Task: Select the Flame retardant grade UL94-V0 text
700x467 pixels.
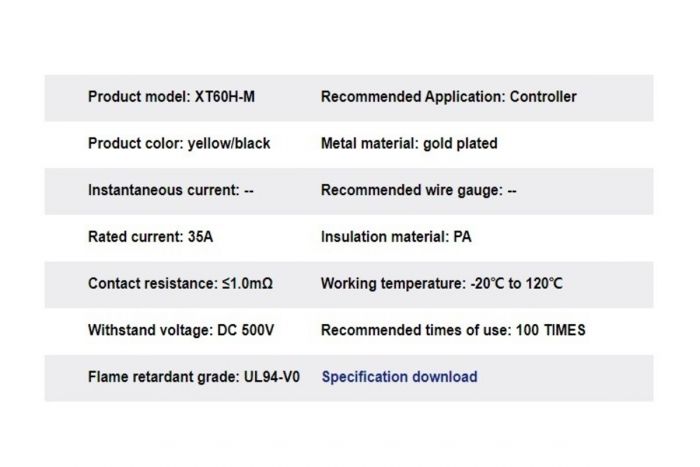Action: tap(194, 377)
